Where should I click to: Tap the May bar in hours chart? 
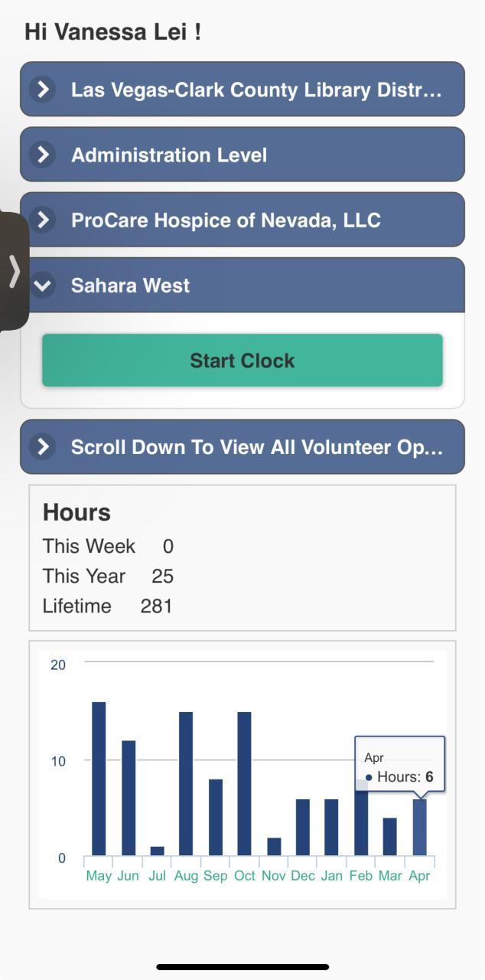coord(99,778)
